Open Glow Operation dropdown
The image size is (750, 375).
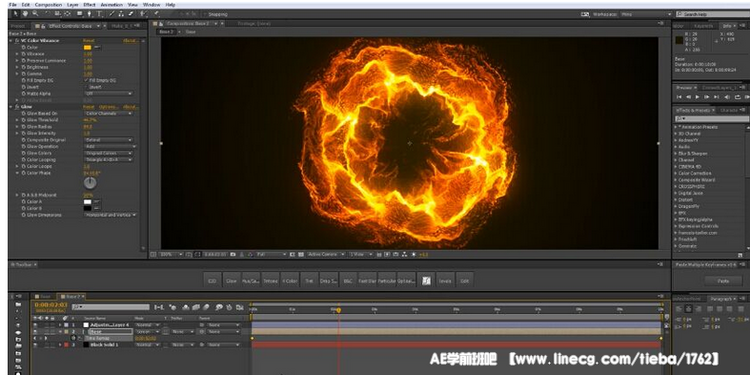coord(110,146)
